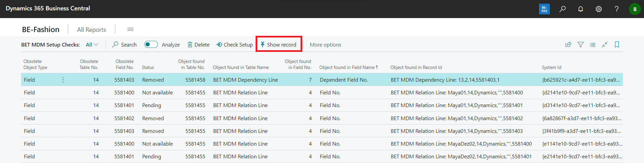The image size is (644, 163).
Task: Open the help question mark icon
Action: coord(616,9)
